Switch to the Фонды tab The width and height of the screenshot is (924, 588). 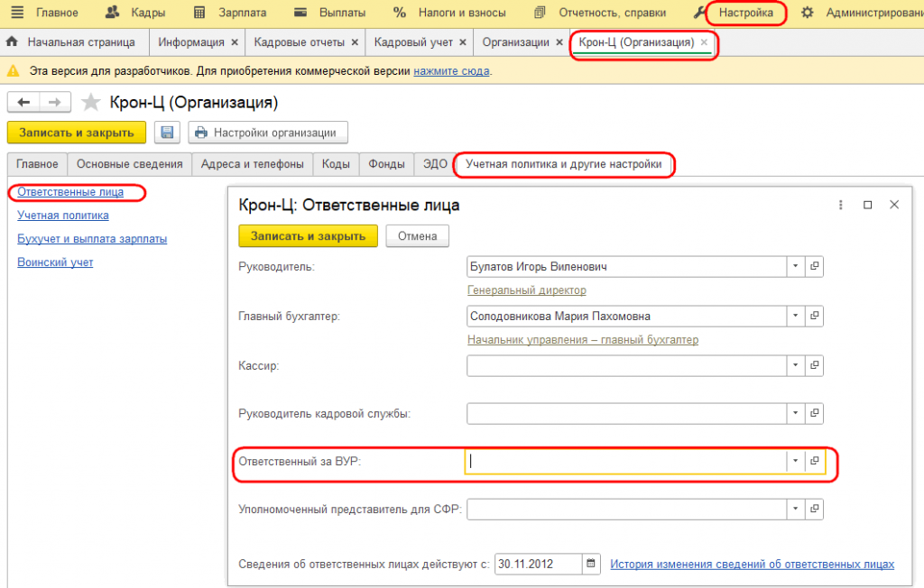(386, 164)
